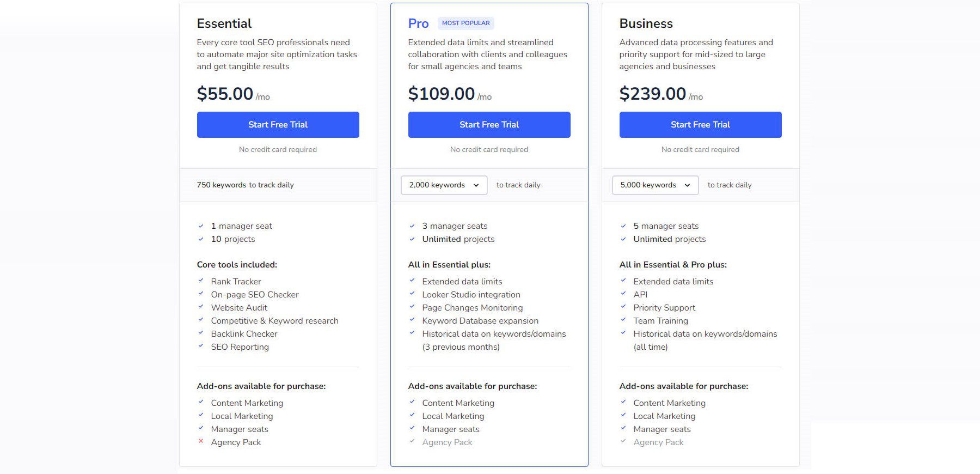Click the red X beside Agency Pack in Essential
The image size is (980, 474).
click(200, 442)
